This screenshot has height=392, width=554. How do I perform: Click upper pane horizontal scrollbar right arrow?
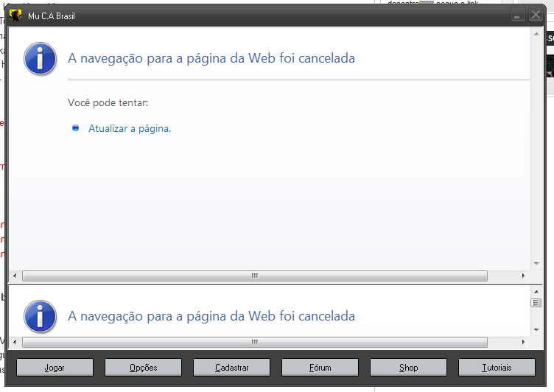click(524, 276)
